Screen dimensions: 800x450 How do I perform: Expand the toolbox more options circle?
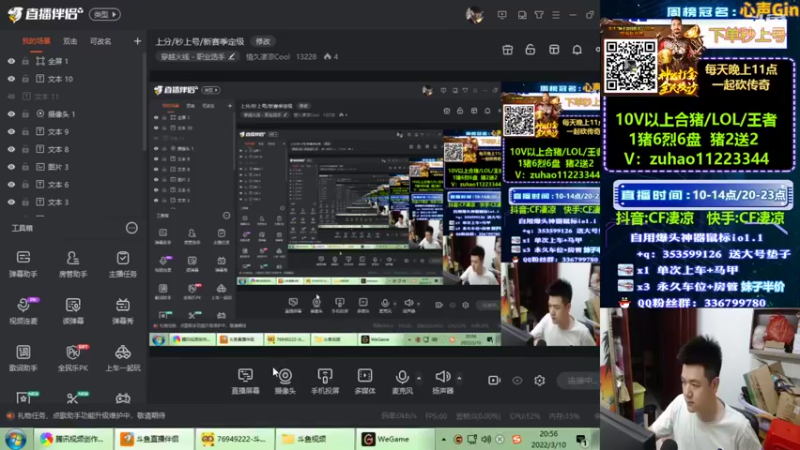(x=132, y=228)
